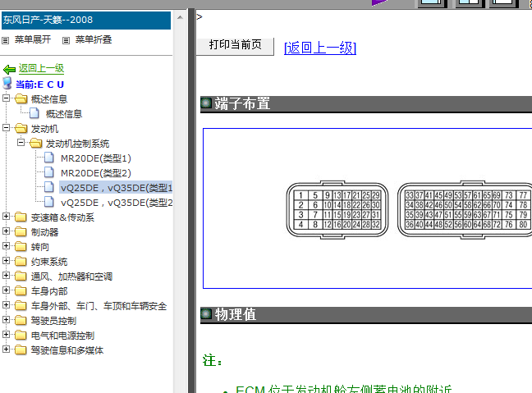
Task: Click the sidebar scrollbar up arrow
Action: click(180, 17)
